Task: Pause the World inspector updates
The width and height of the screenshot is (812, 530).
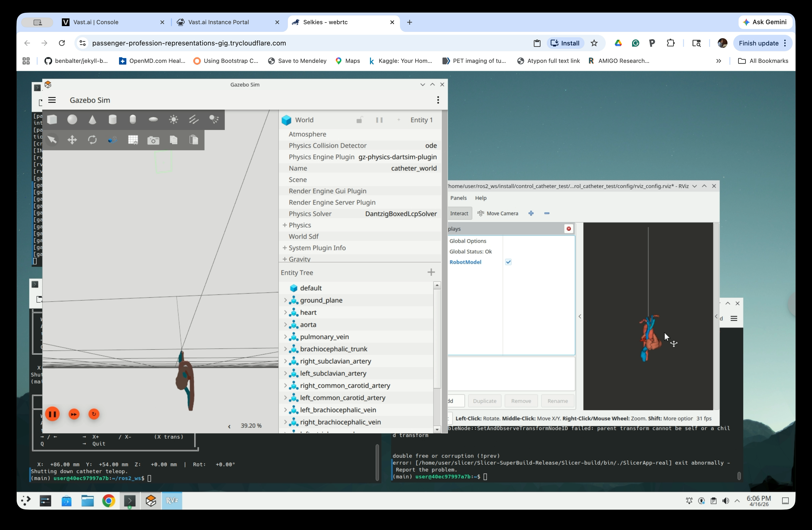Action: pyautogui.click(x=379, y=120)
